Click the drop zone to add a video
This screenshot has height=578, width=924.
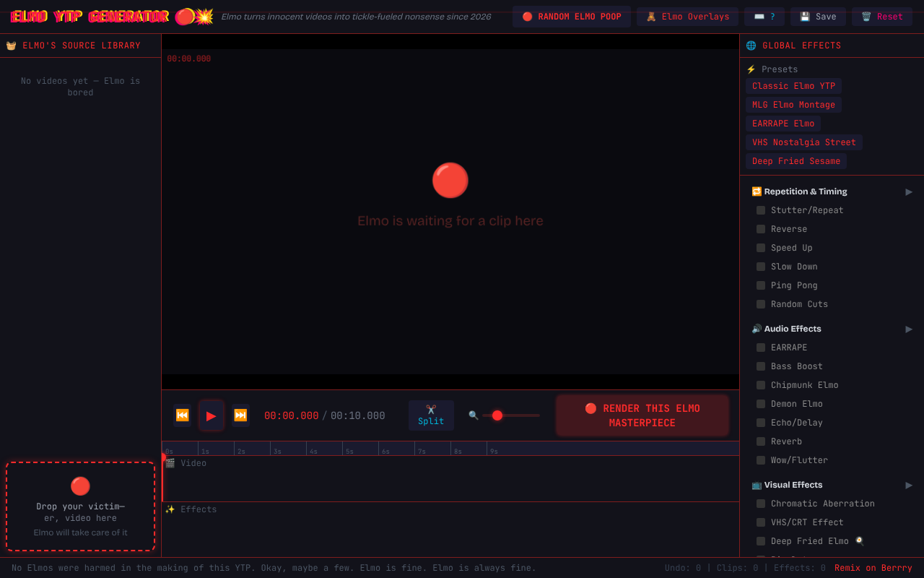(80, 506)
